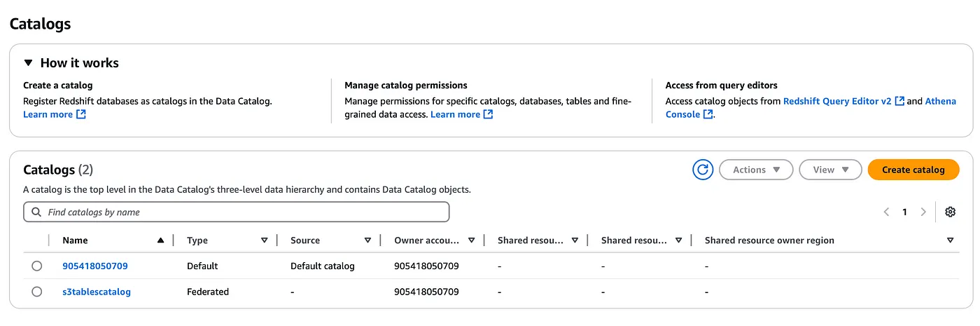Open the 905418050709 catalog link
This screenshot has height=326, width=980.
95,266
